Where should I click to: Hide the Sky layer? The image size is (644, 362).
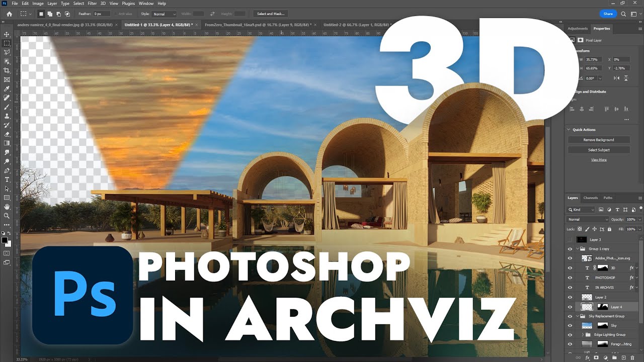(x=570, y=325)
